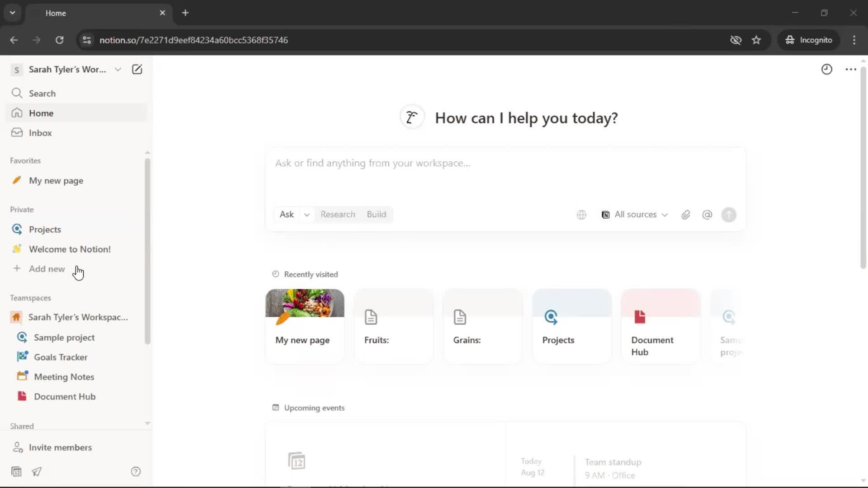Open My new page in Favorites
Screen dimensions: 868x488
click(x=76, y=180)
